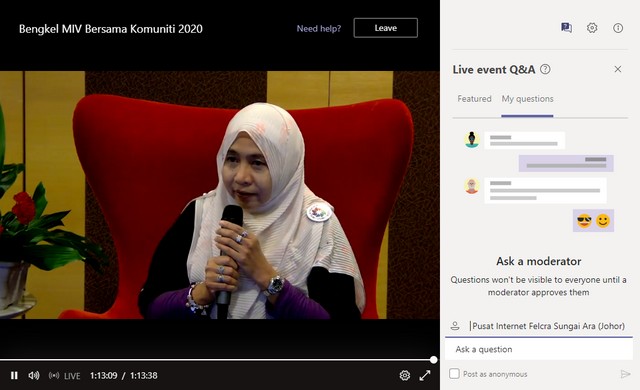This screenshot has width=640, height=390.
Task: Click the second avatar with bald head
Action: [x=472, y=186]
